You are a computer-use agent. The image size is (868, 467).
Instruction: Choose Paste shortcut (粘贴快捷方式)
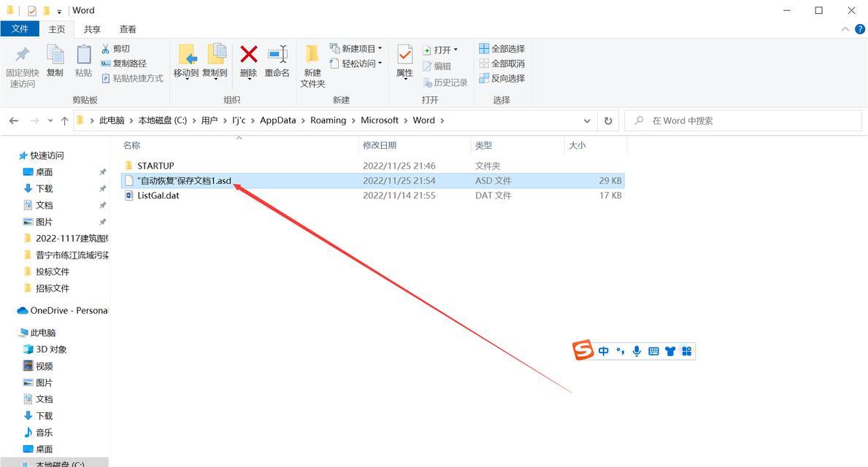[x=132, y=79]
